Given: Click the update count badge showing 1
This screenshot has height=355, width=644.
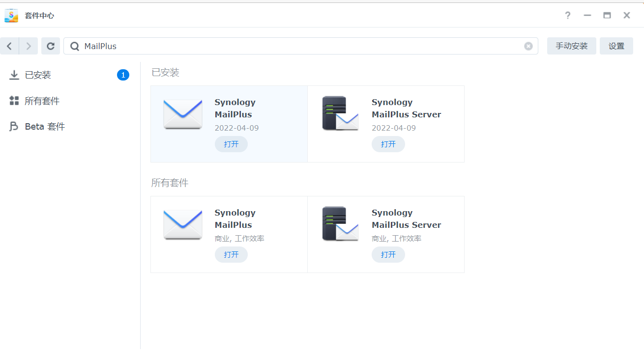Looking at the screenshot, I should (123, 75).
